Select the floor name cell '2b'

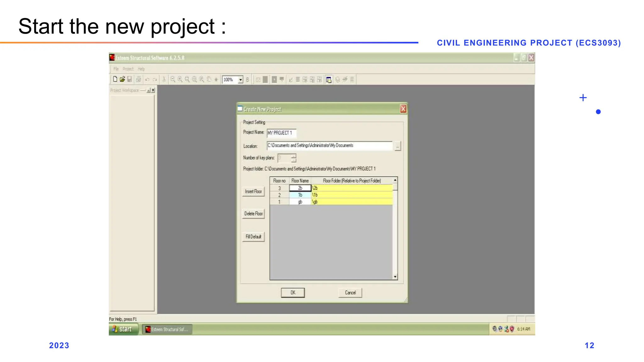pos(300,188)
